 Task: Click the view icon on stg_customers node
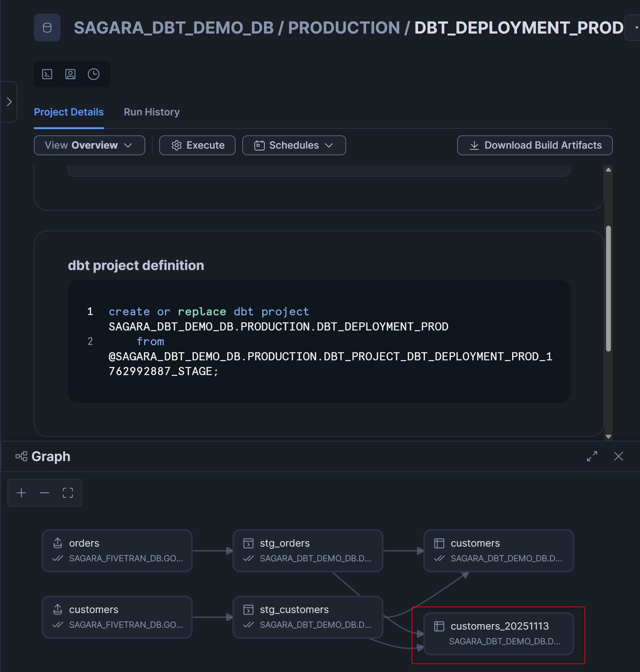tap(248, 610)
